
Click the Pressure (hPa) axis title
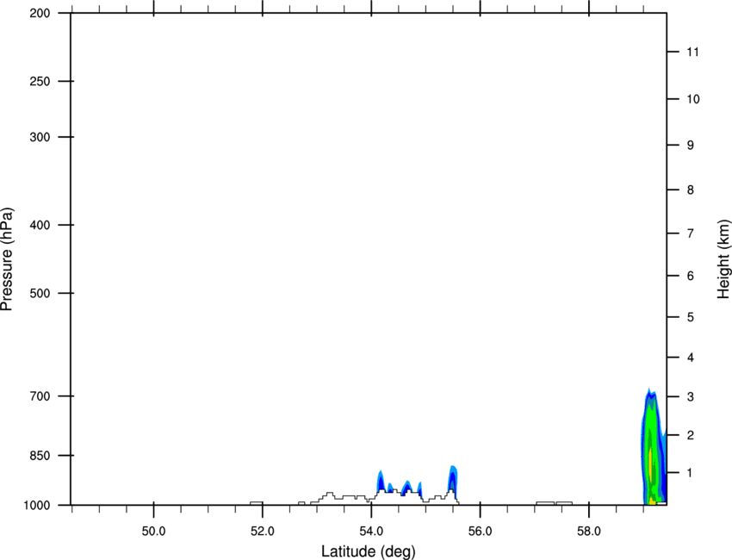pos(7,259)
